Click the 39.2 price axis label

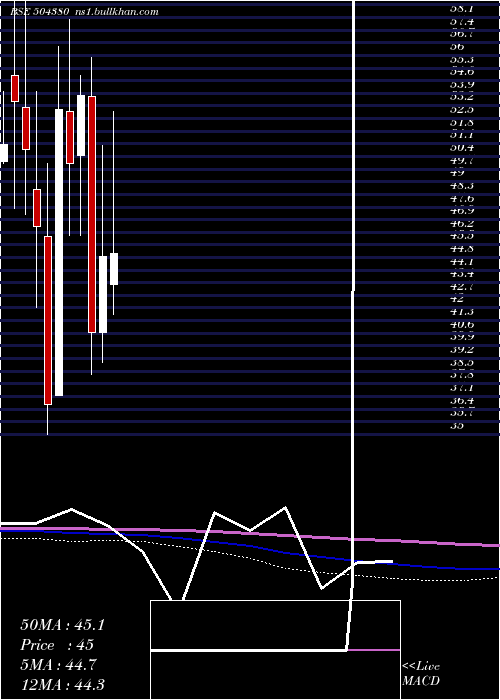click(x=462, y=350)
